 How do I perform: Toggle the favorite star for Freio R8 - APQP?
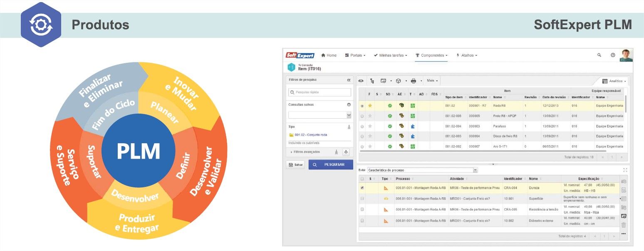(370, 116)
